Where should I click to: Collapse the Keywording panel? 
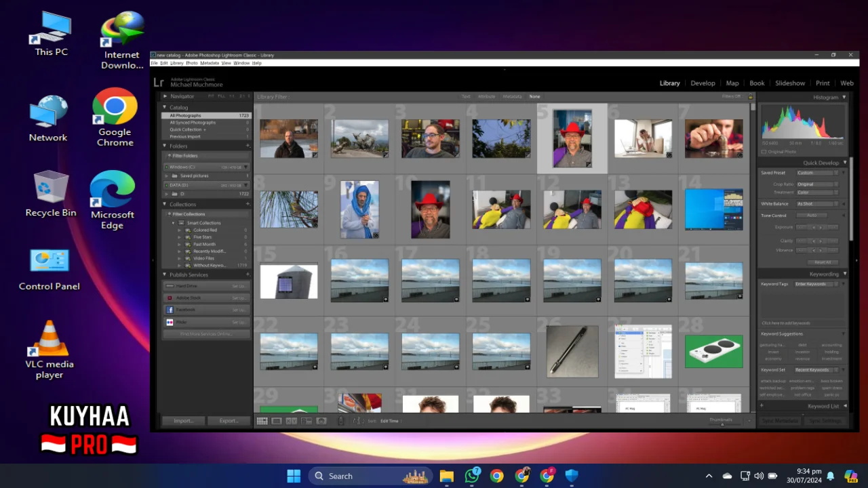pos(844,274)
